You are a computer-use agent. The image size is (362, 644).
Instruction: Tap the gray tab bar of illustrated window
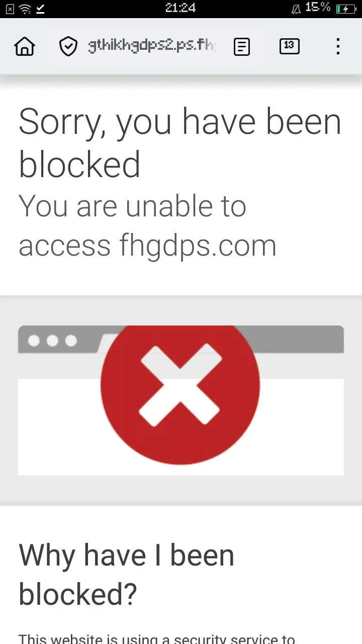coord(180,339)
